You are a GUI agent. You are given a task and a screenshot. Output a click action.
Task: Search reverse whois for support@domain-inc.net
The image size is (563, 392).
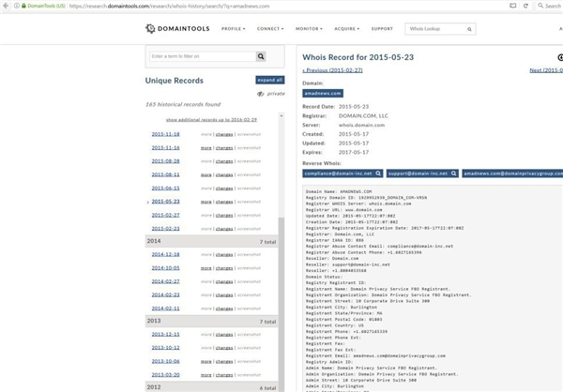(x=422, y=173)
